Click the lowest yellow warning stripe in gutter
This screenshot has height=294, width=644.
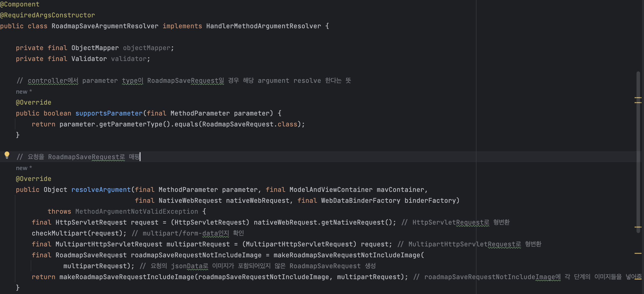638,253
